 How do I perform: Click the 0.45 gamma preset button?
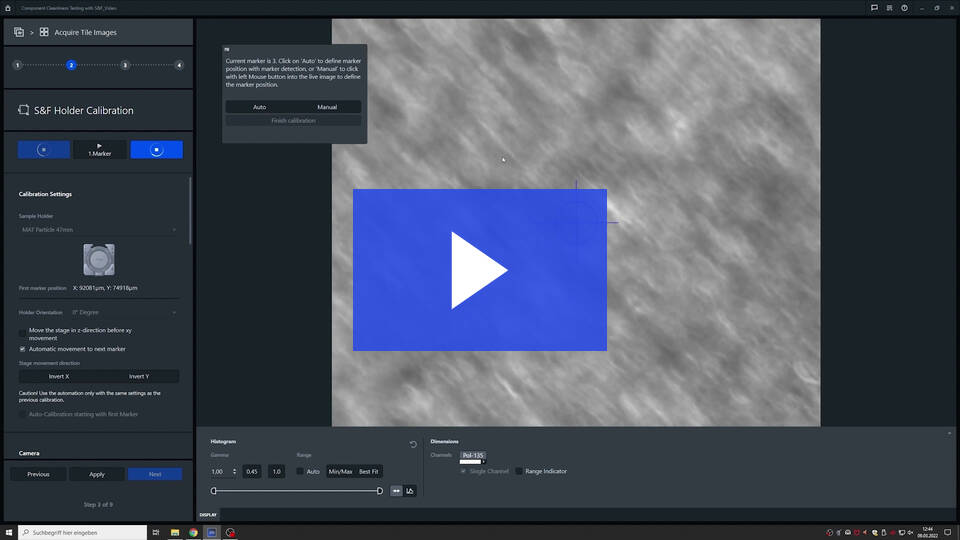252,471
